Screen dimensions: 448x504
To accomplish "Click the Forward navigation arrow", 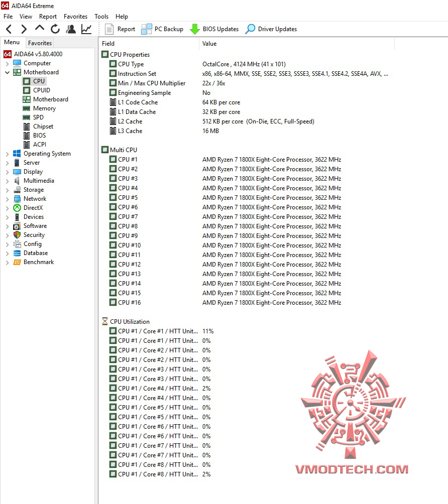I will [24, 29].
